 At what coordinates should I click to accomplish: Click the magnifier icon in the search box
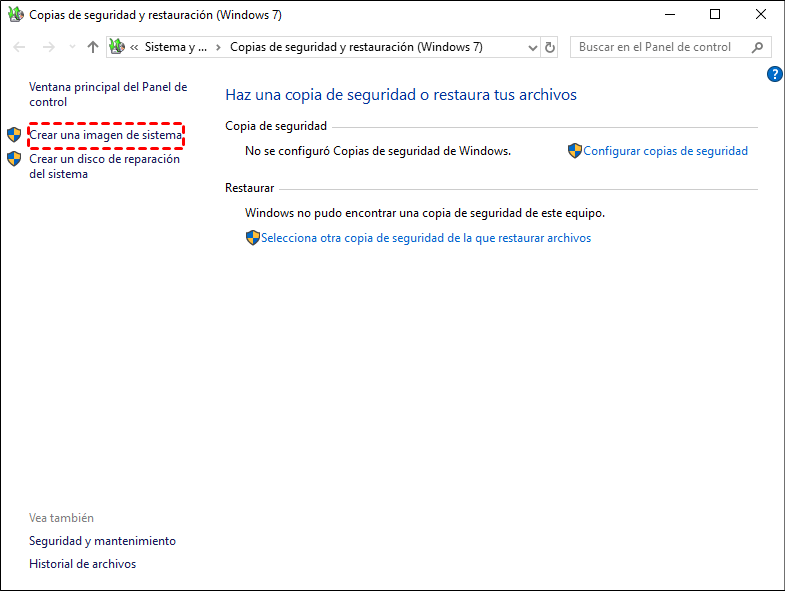pos(757,47)
